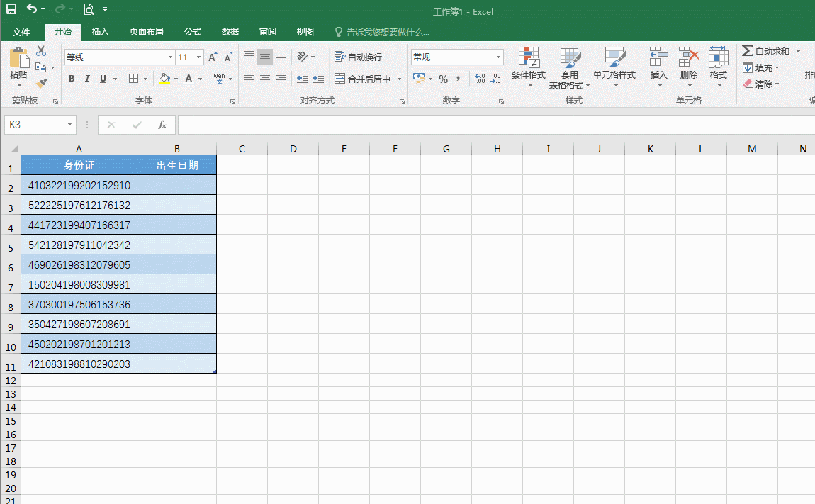Switch to the Formulas (公式) tab
Viewport: 815px width, 504px height.
click(193, 32)
